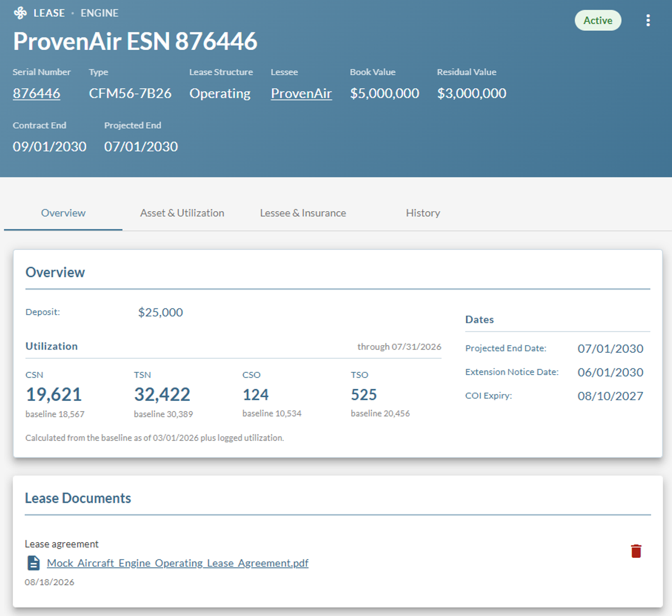The image size is (672, 616).
Task: Click the Extension Notice Date 06/01/2030
Action: (x=610, y=372)
